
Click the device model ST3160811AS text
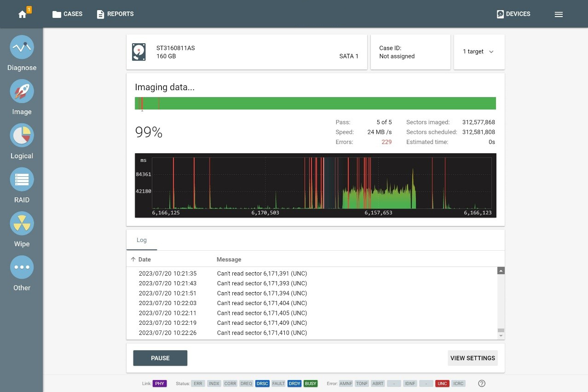click(175, 48)
